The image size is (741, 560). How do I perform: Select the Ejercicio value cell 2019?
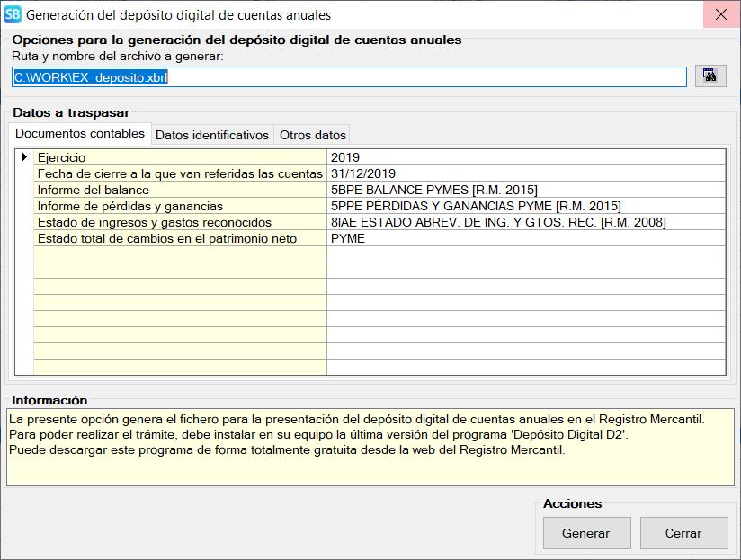pos(526,157)
